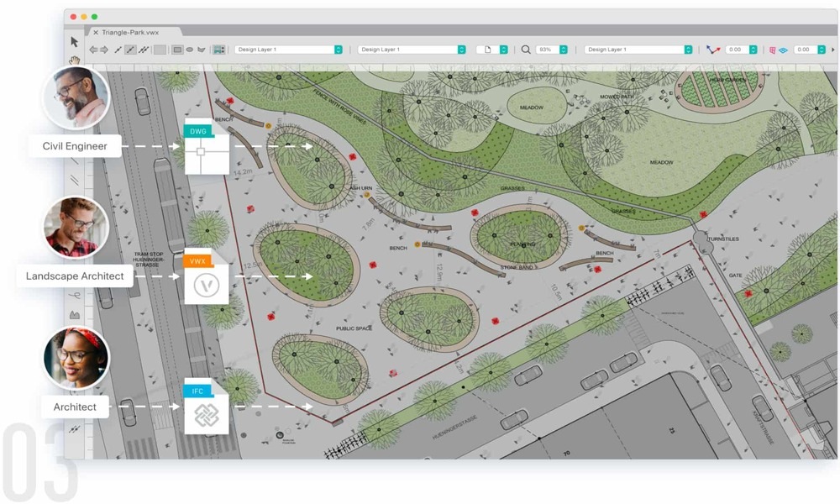Select the oval shape mode icon
Viewport: 840px width, 504px height.
pyautogui.click(x=189, y=50)
